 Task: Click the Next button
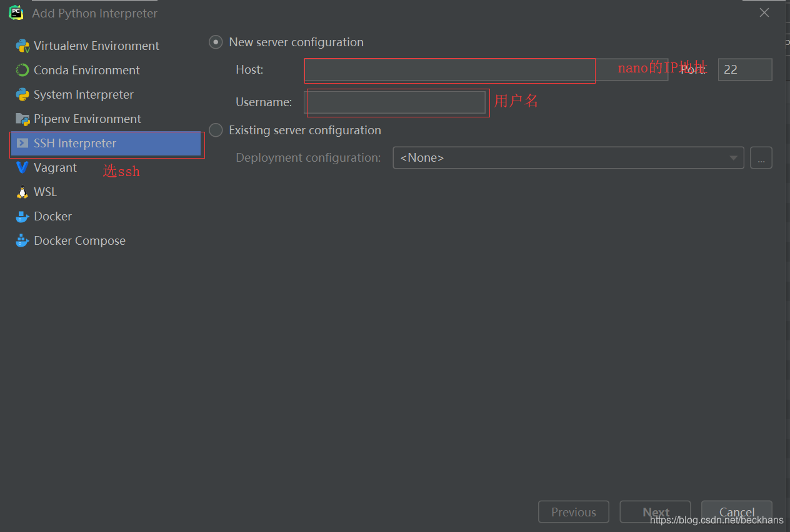[x=656, y=512]
